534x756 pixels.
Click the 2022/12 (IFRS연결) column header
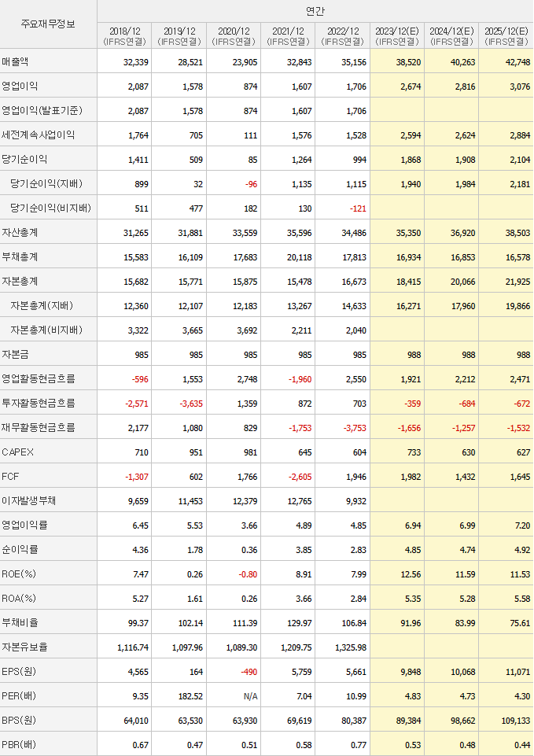click(343, 35)
